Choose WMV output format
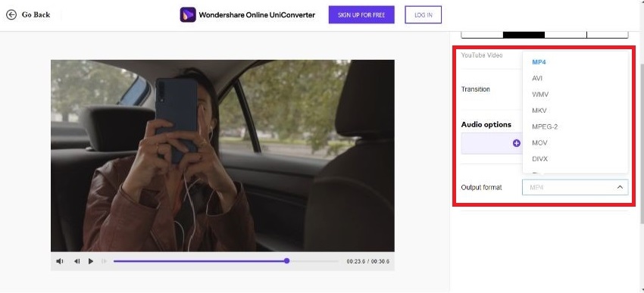Viewport: 644px width, 293px height. [x=540, y=95]
